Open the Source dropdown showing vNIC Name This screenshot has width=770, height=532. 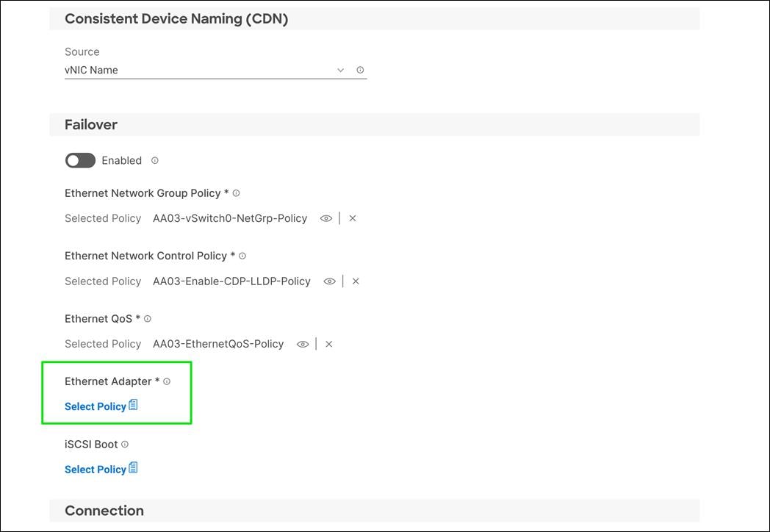tap(339, 69)
